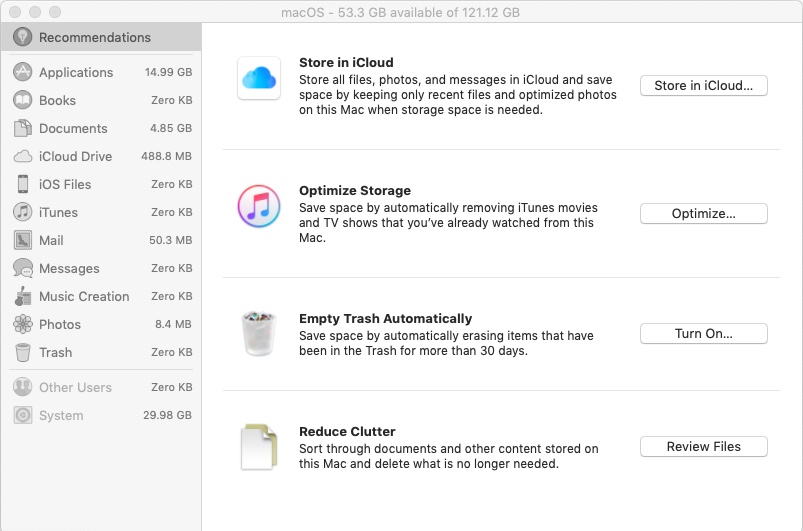Click the full trash can icon
The height and width of the screenshot is (531, 803).
pos(258,333)
